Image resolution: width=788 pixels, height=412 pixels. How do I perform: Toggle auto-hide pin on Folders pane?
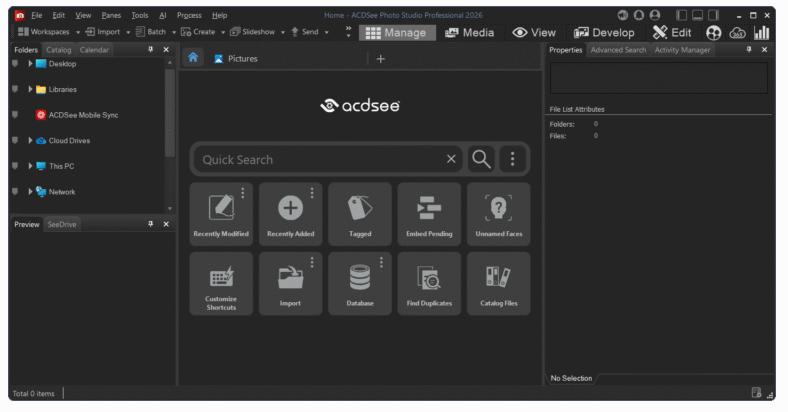(x=150, y=49)
